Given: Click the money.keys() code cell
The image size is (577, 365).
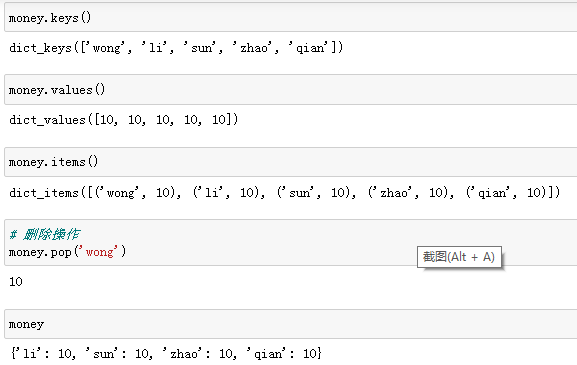Looking at the screenshot, I should pos(291,18).
